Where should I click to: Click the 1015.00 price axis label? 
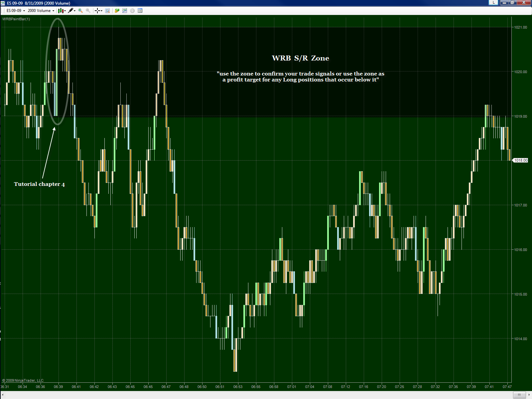tap(520, 294)
